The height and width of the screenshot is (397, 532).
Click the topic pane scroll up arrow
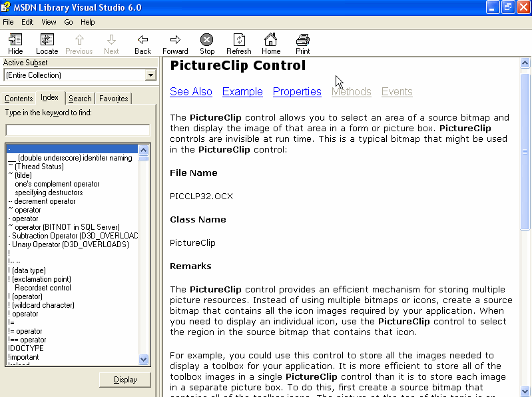point(525,63)
